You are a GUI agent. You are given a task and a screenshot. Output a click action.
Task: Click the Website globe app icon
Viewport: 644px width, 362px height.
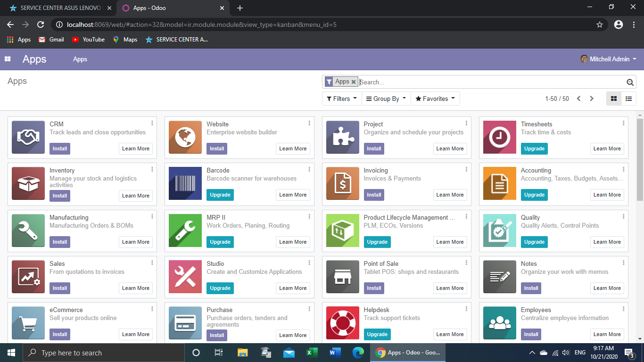[x=185, y=137]
